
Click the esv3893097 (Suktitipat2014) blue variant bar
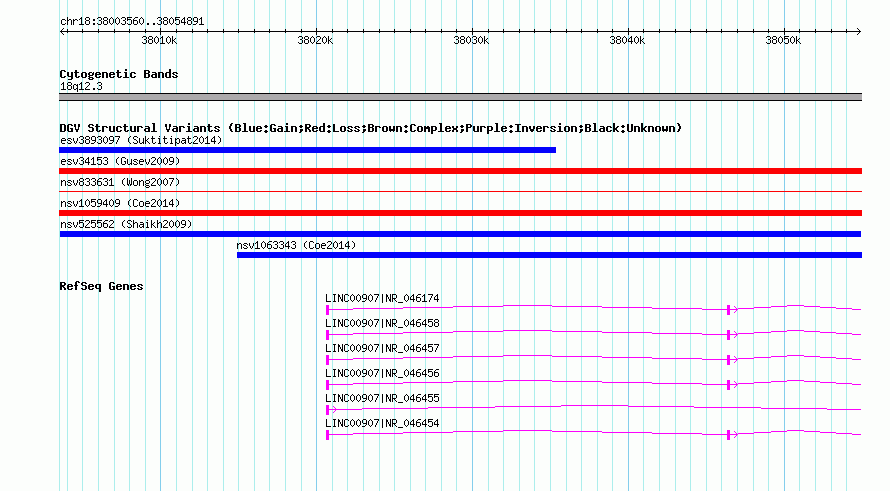point(307,150)
